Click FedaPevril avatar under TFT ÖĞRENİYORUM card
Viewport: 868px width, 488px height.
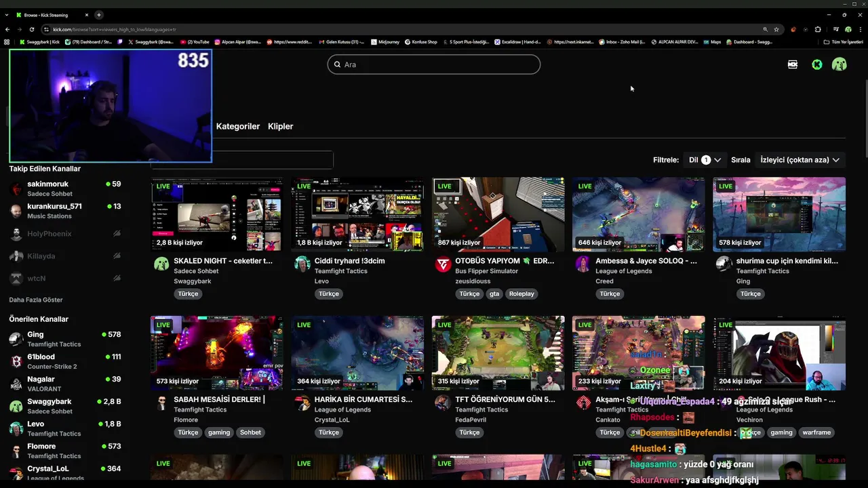pyautogui.click(x=443, y=403)
